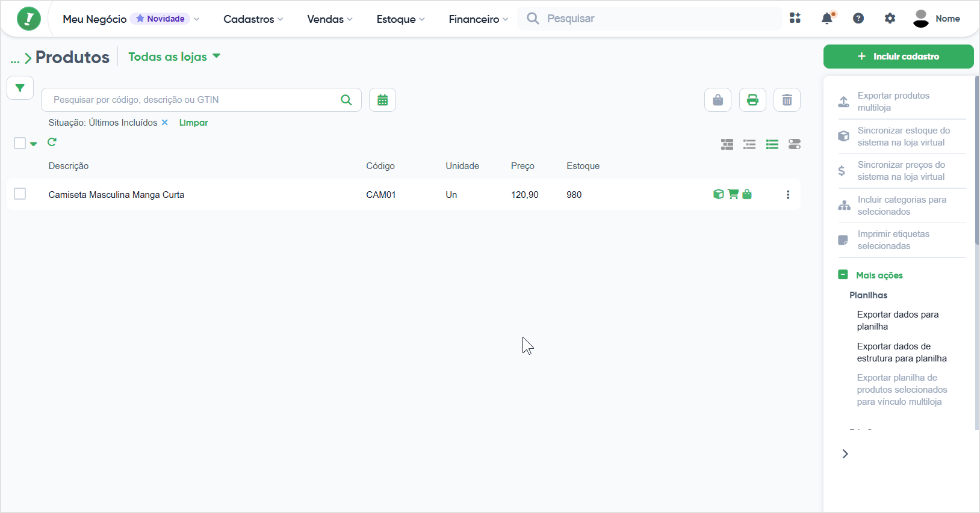980x513 pixels.
Task: Open the select-all dropdown arrow
Action: coord(34,144)
